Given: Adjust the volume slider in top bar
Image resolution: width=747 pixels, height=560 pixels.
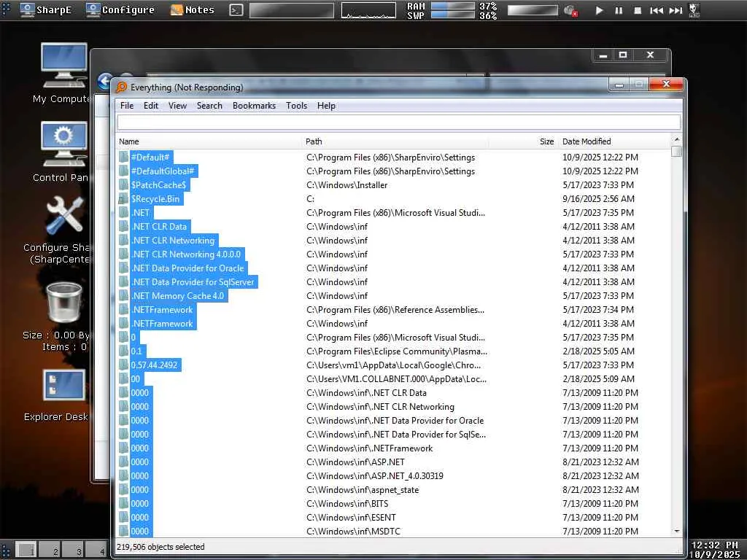Looking at the screenshot, I should [533, 10].
